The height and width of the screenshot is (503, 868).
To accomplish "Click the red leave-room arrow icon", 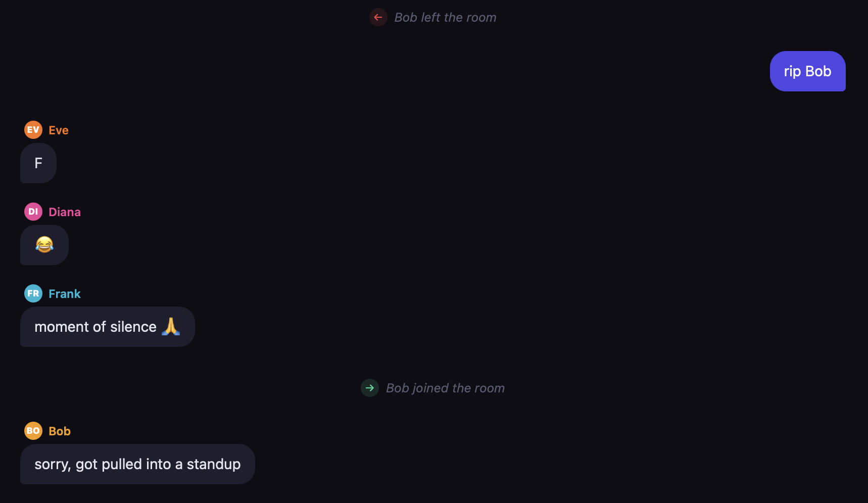I will 378,17.
